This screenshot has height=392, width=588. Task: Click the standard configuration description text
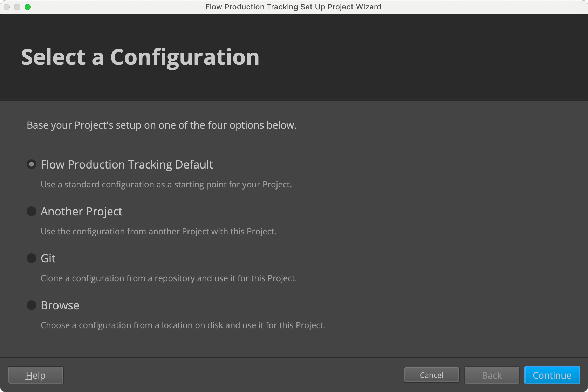pyautogui.click(x=166, y=185)
